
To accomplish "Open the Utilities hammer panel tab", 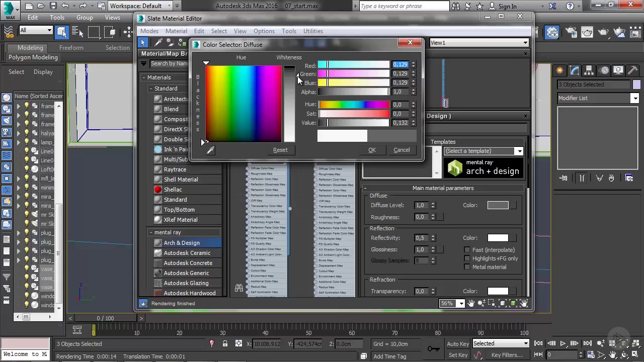I will [x=633, y=70].
